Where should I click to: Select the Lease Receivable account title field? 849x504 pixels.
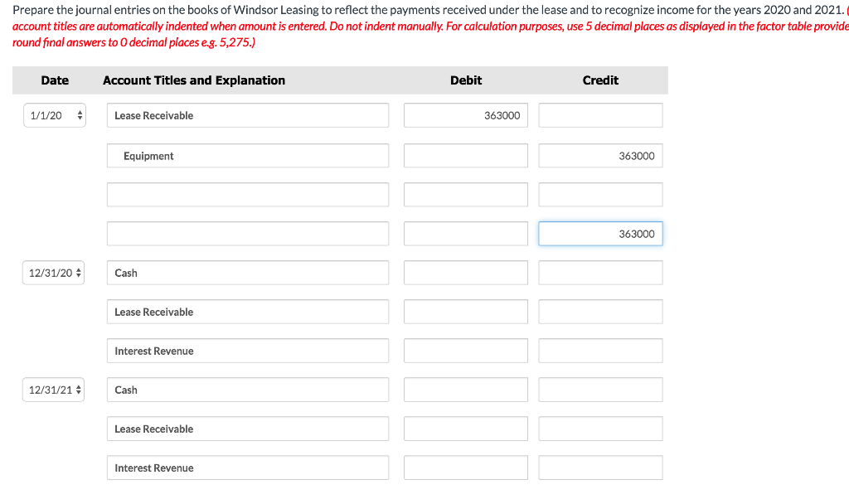pos(247,115)
